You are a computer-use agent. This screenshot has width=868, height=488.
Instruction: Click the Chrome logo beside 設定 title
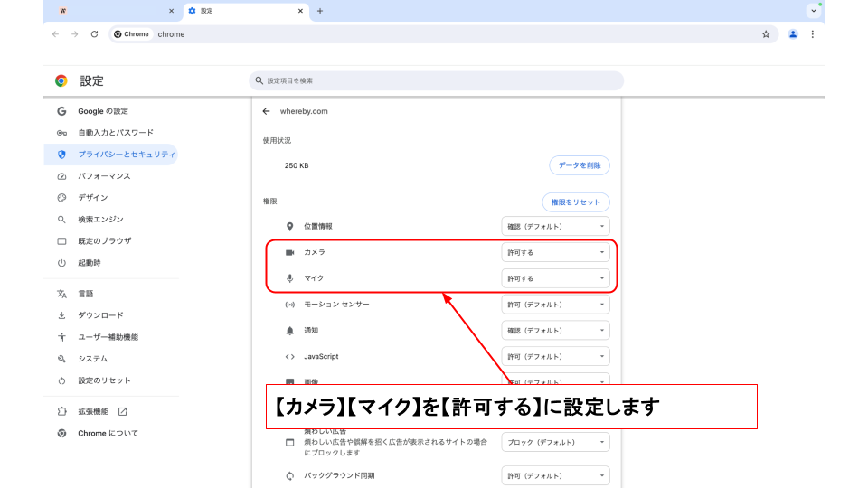tap(61, 80)
